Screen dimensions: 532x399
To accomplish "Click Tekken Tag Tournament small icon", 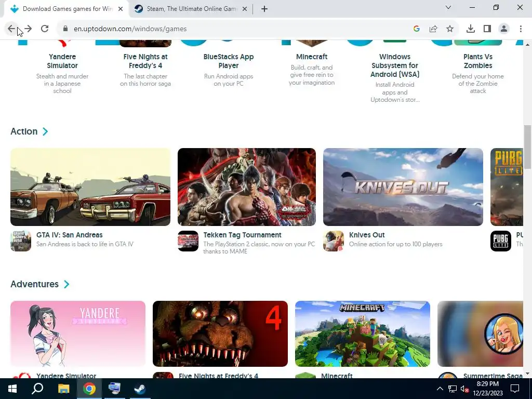I will point(188,241).
